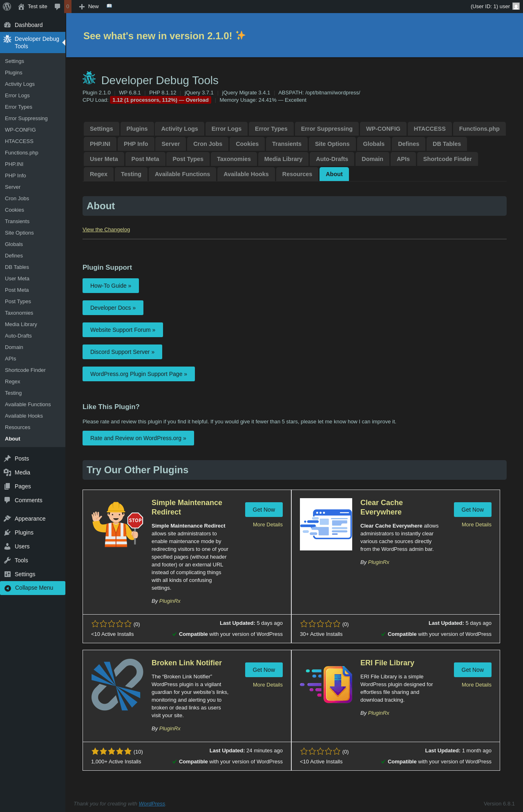The image size is (523, 812).
Task: Click the Settings sliders icon in sidebar
Action: point(7,574)
